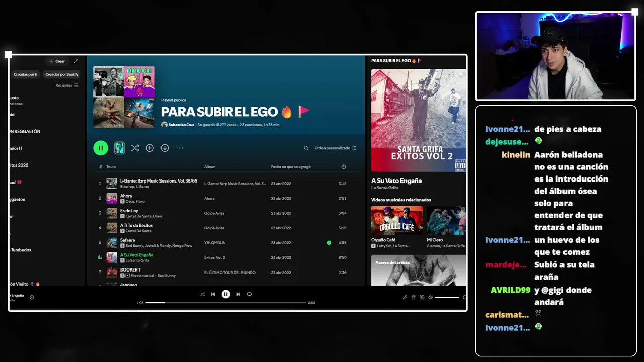The height and width of the screenshot is (362, 644).
Task: Click the PARA SUBIR EL EGO panel header
Action: 396,61
